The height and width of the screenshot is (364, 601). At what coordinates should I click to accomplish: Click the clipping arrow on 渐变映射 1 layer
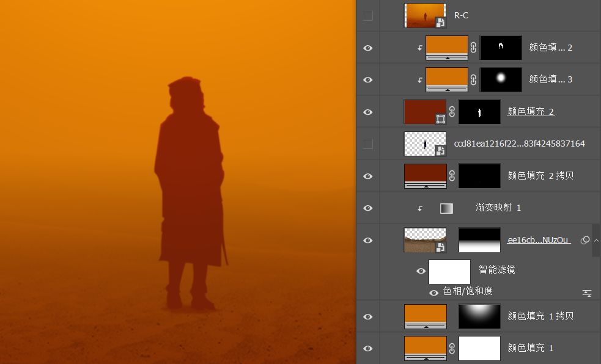coord(420,208)
